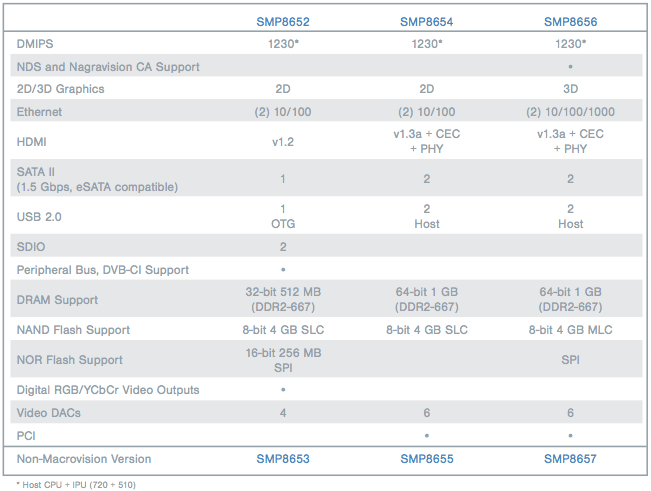The height and width of the screenshot is (491, 651).
Task: Click the SATA II row label
Action: (x=97, y=179)
